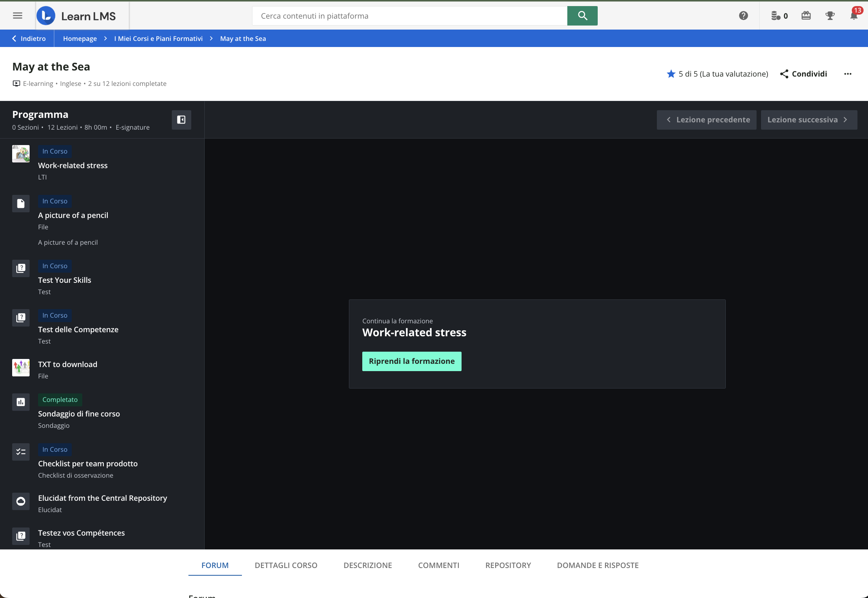Open the three-dots course options menu

point(848,74)
